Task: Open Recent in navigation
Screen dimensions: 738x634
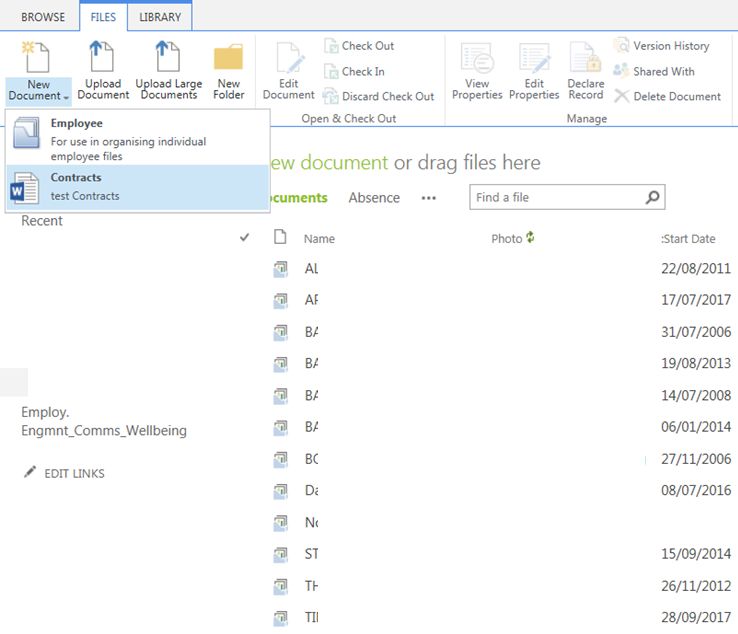Action: pos(41,221)
